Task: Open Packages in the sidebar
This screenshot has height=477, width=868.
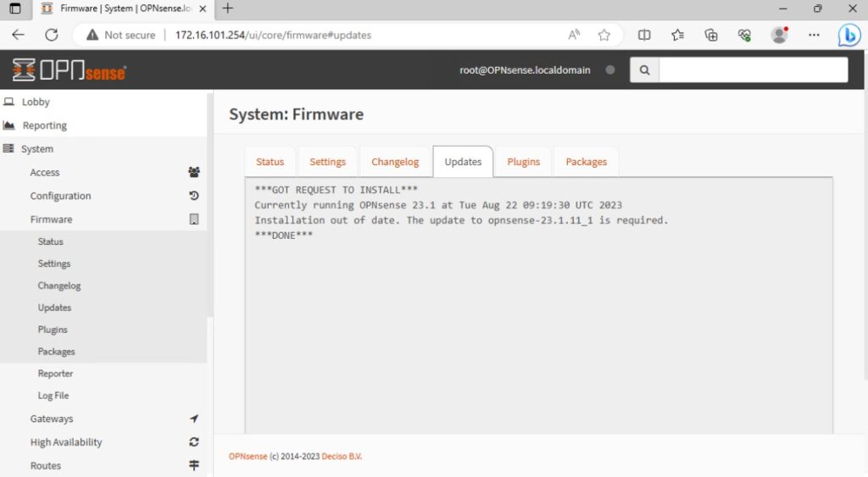Action: pos(56,352)
